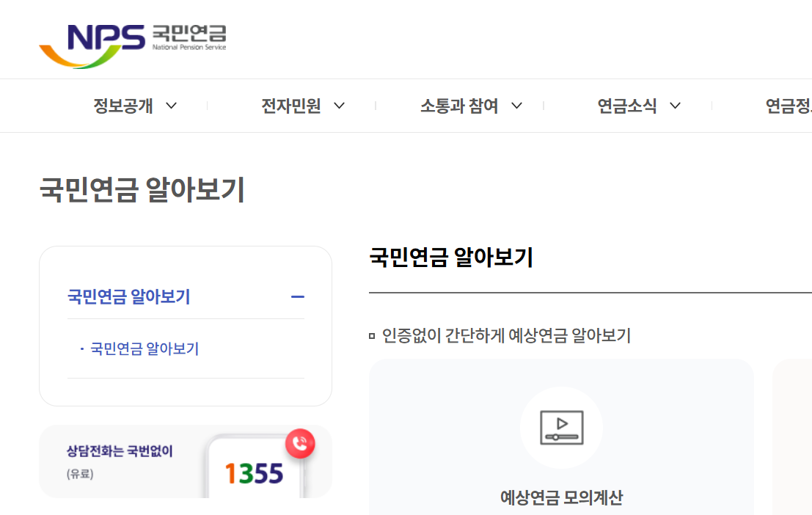Viewport: 812px width, 515px height.
Task: Expand the chevron next to 연금소식
Action: coord(676,106)
